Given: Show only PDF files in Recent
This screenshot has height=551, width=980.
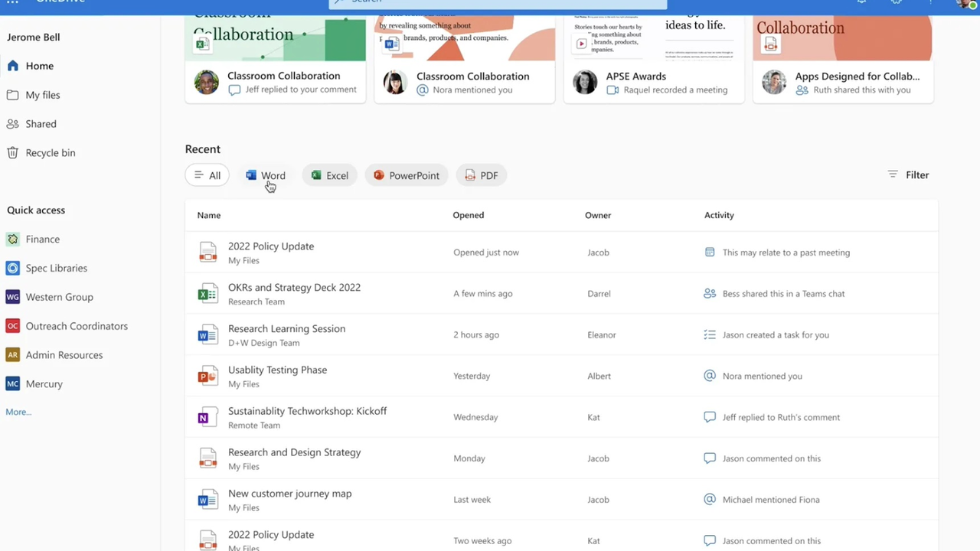Looking at the screenshot, I should [x=481, y=175].
